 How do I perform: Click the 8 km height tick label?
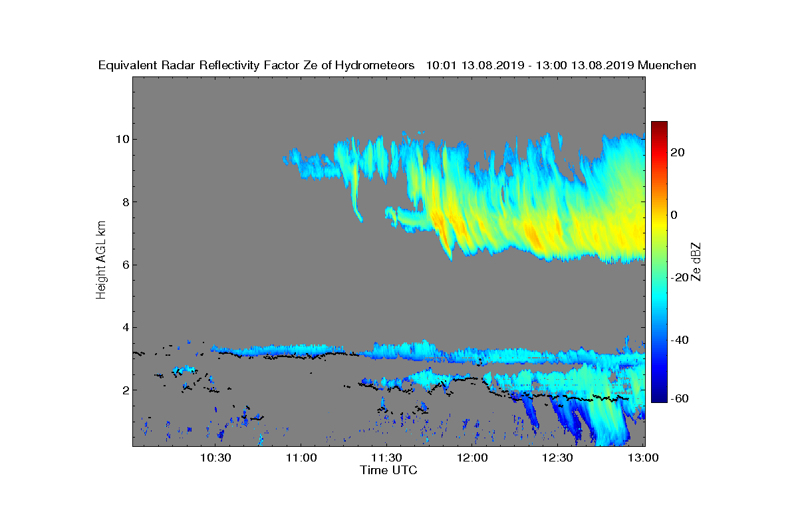124,202
